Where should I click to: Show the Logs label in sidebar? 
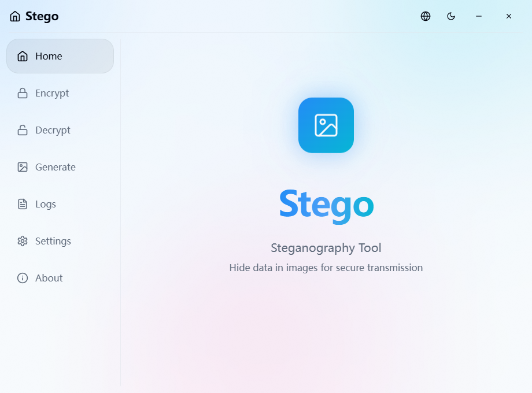coord(46,204)
